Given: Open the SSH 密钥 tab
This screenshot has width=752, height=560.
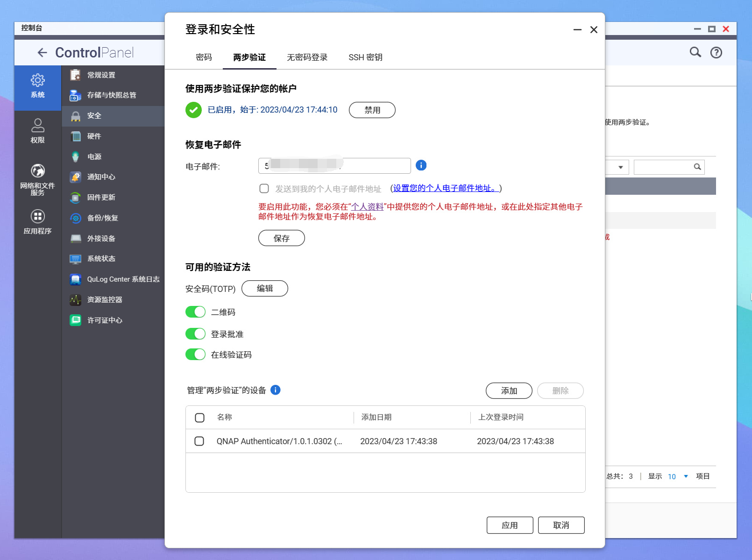Looking at the screenshot, I should tap(365, 57).
